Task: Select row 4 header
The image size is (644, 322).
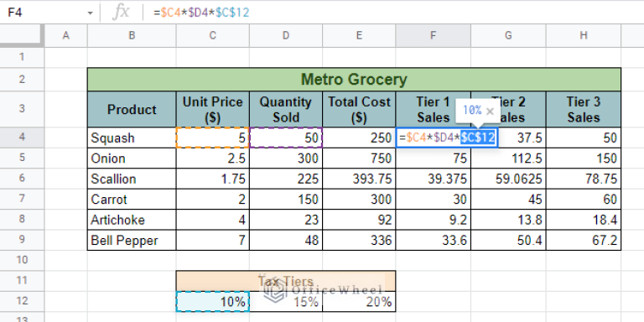Action: click(22, 138)
